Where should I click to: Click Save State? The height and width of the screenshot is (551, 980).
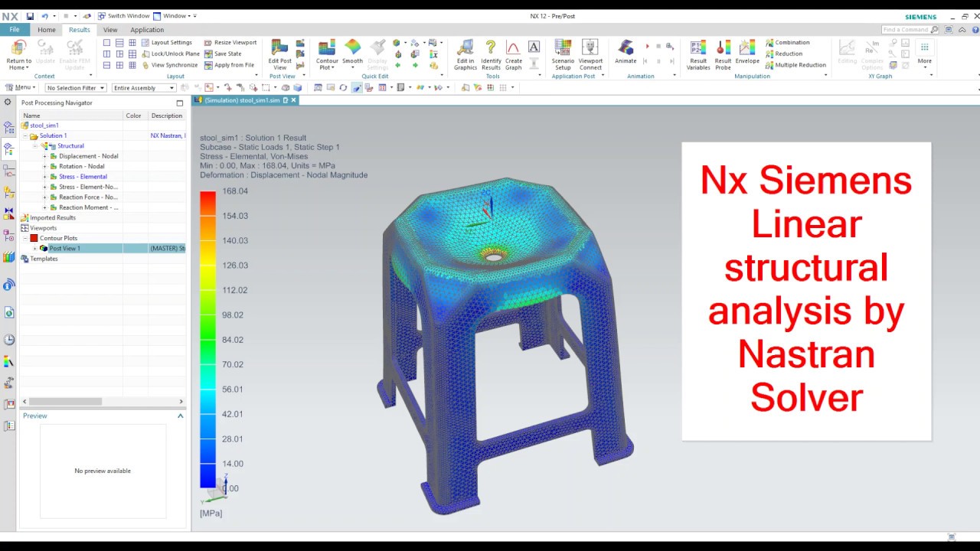(223, 54)
